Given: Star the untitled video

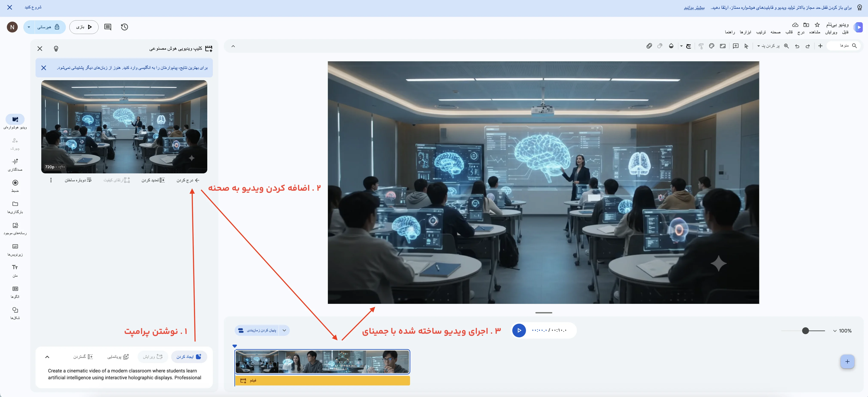Looking at the screenshot, I should pos(817,25).
